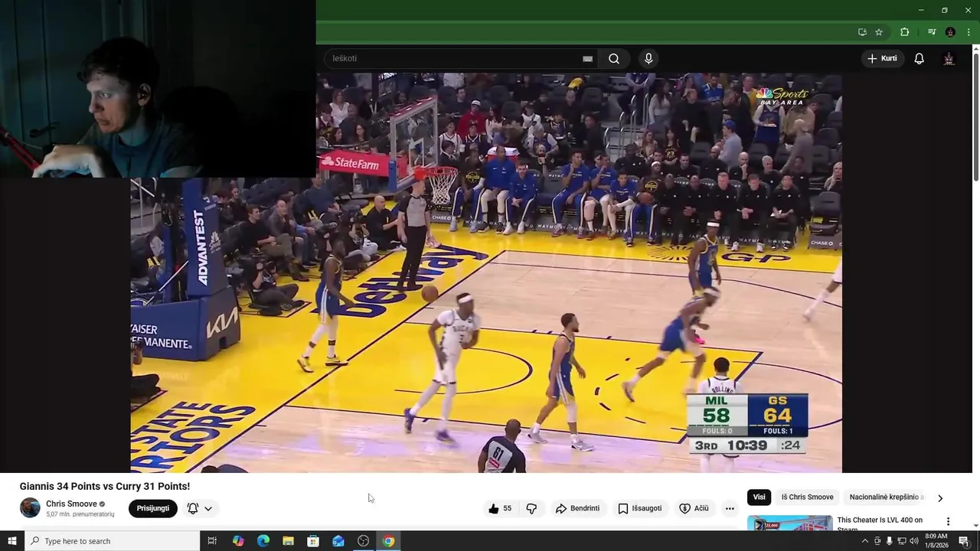The width and height of the screenshot is (980, 551).
Task: Switch to Chrome on the taskbar
Action: pos(388,541)
